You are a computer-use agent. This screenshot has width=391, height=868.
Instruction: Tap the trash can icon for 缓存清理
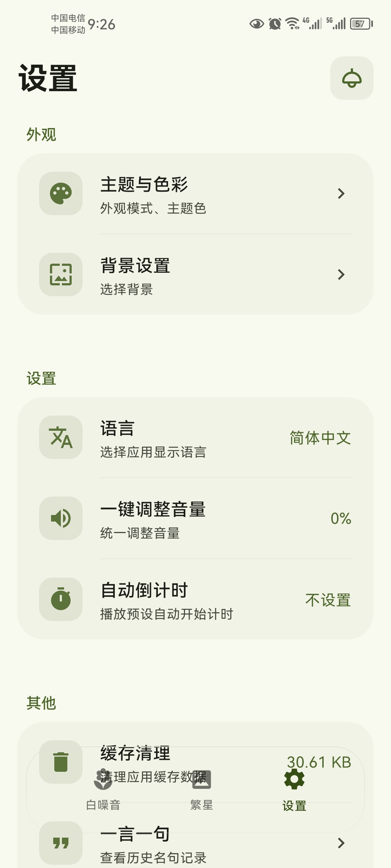[61, 761]
